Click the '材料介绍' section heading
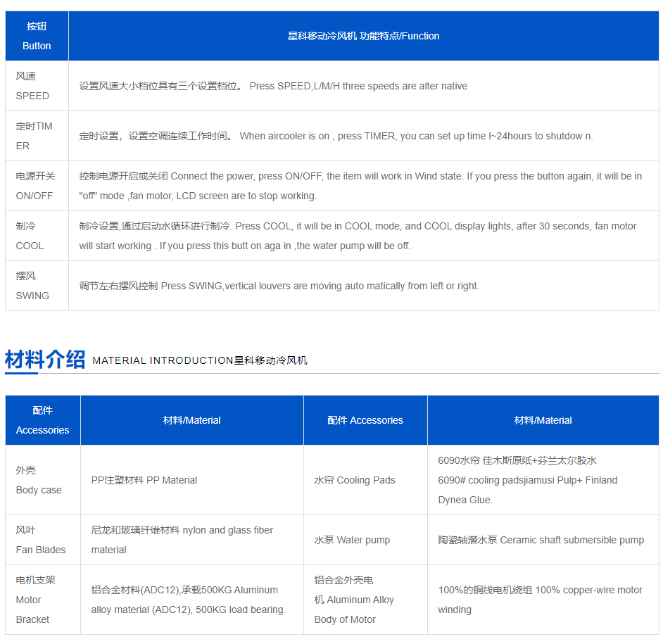Screen dimensions: 663x644 pyautogui.click(x=45, y=360)
